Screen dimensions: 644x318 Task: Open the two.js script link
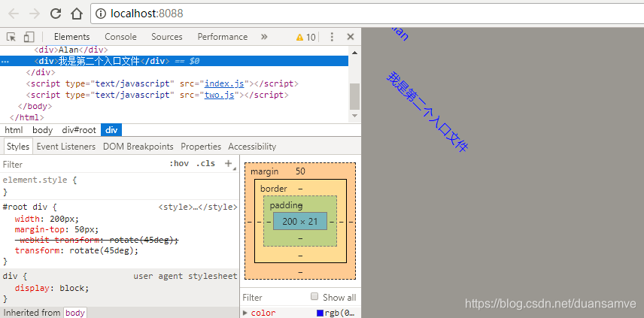click(220, 95)
